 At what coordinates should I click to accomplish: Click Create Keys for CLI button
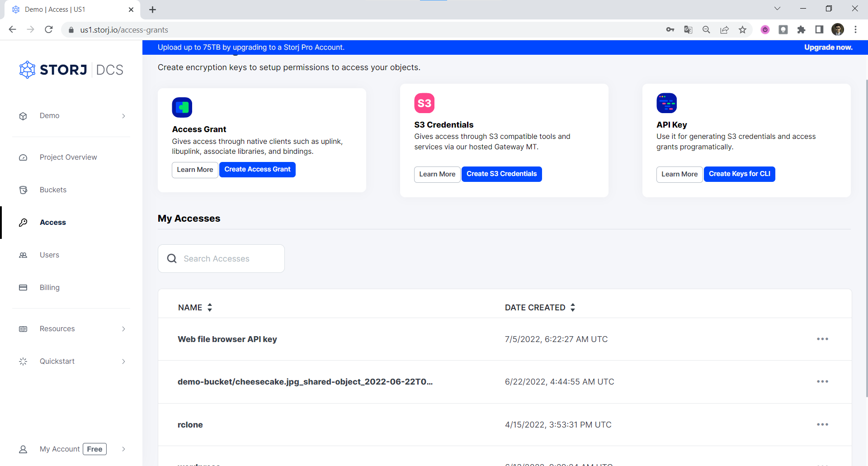(739, 174)
